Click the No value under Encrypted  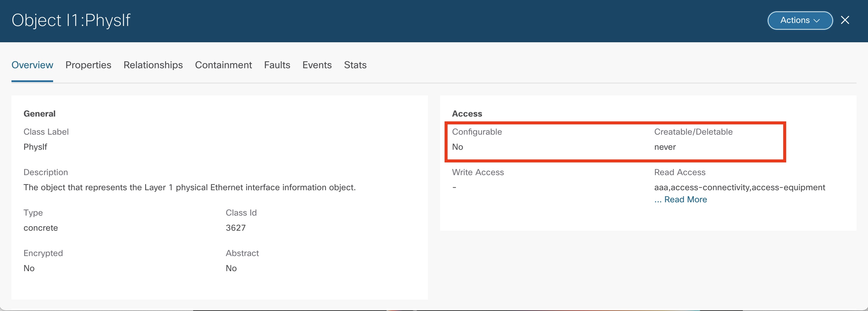[x=29, y=268]
